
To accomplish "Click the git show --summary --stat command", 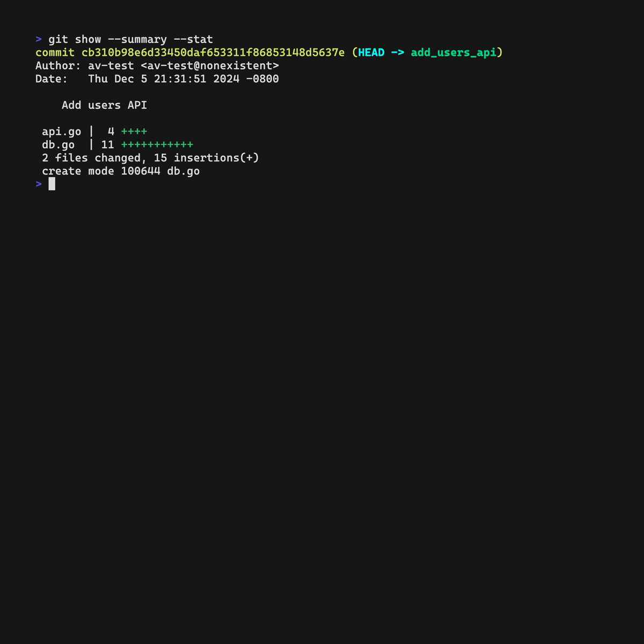I will click(131, 39).
